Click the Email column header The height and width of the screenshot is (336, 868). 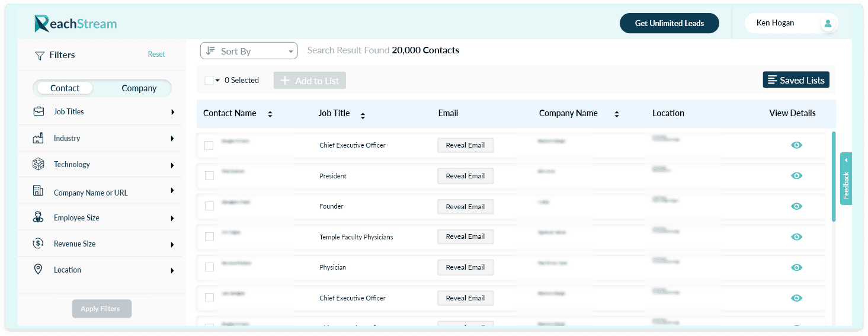click(448, 113)
